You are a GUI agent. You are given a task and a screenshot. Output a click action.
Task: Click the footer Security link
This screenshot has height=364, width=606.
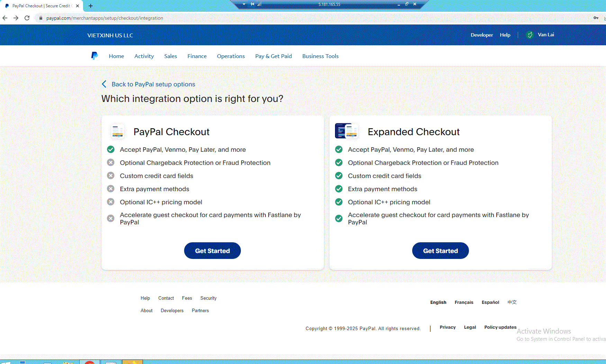point(208,298)
